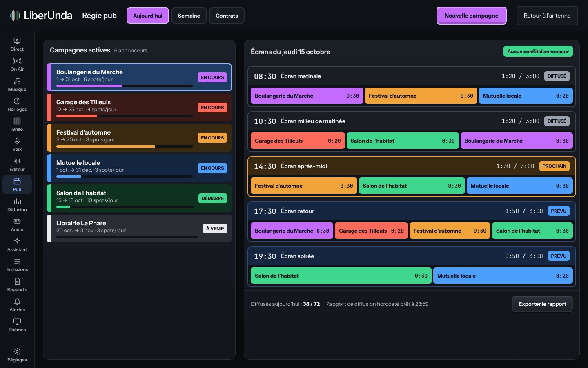Click the LiberUnda waveform logo
Screen dimensions: 588x368
15,16
